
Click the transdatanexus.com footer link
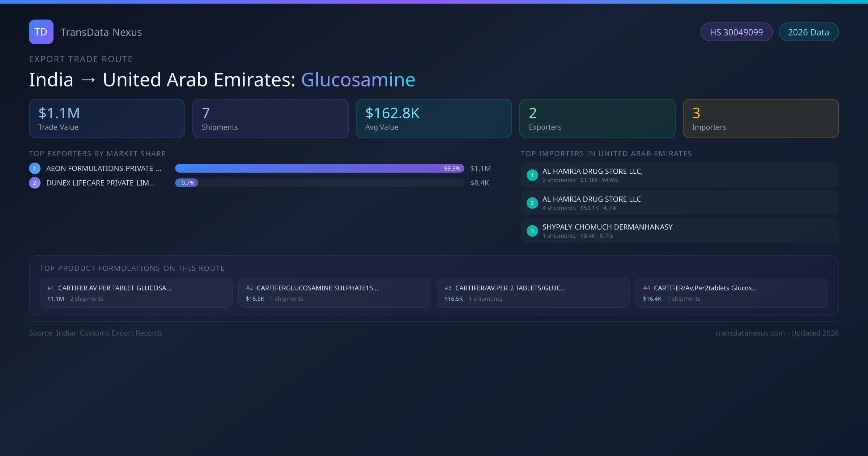pos(750,333)
